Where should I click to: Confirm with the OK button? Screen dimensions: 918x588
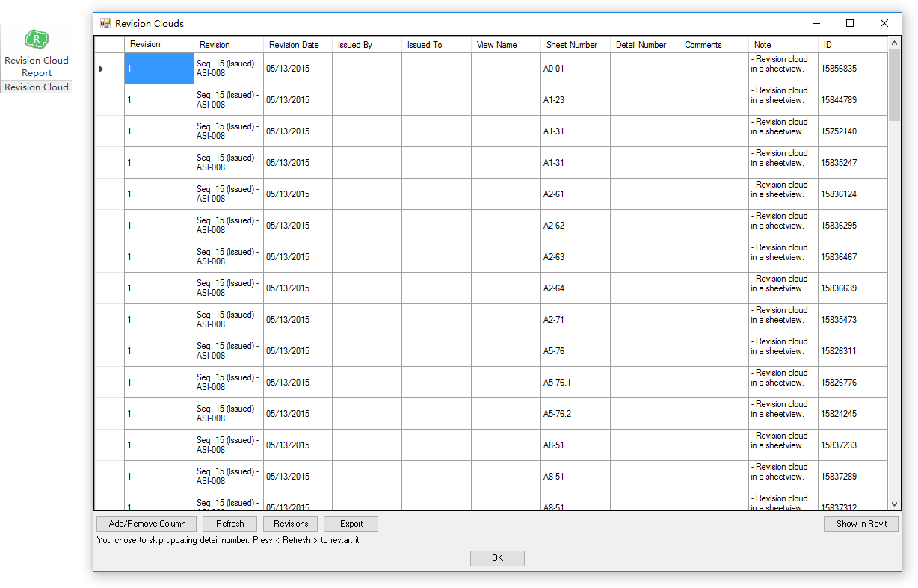[496, 558]
